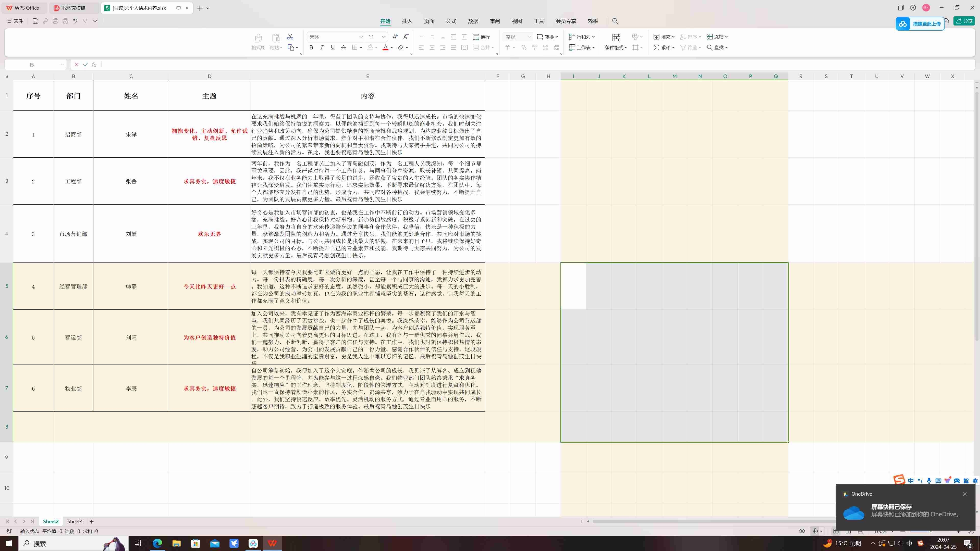Viewport: 980px width, 551px height.
Task: Open the 文件 menu
Action: tap(15, 21)
